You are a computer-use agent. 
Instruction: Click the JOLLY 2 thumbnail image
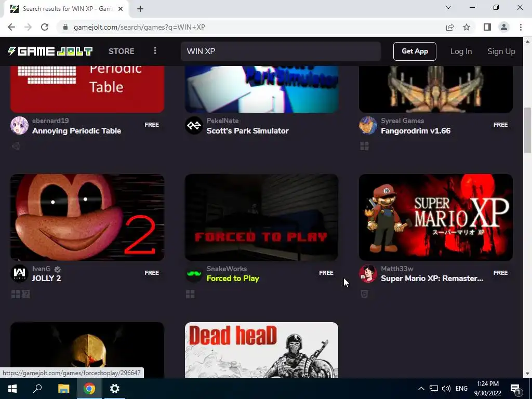pyautogui.click(x=87, y=217)
